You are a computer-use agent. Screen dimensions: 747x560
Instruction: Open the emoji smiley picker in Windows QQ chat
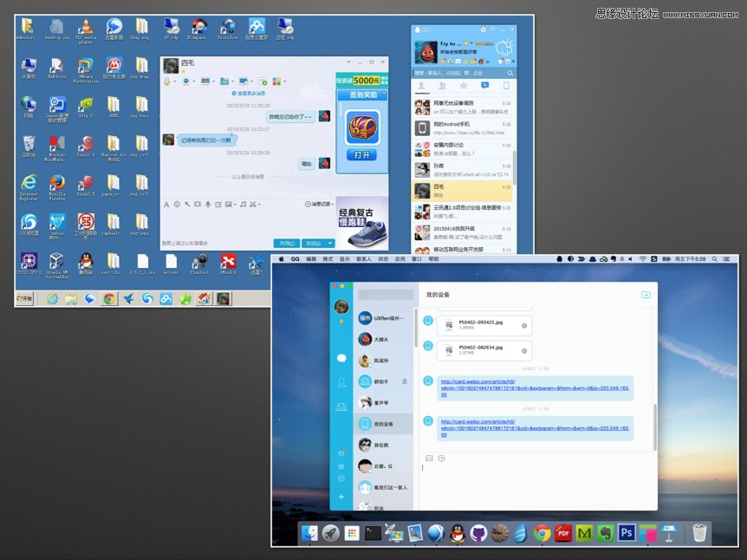point(177,205)
